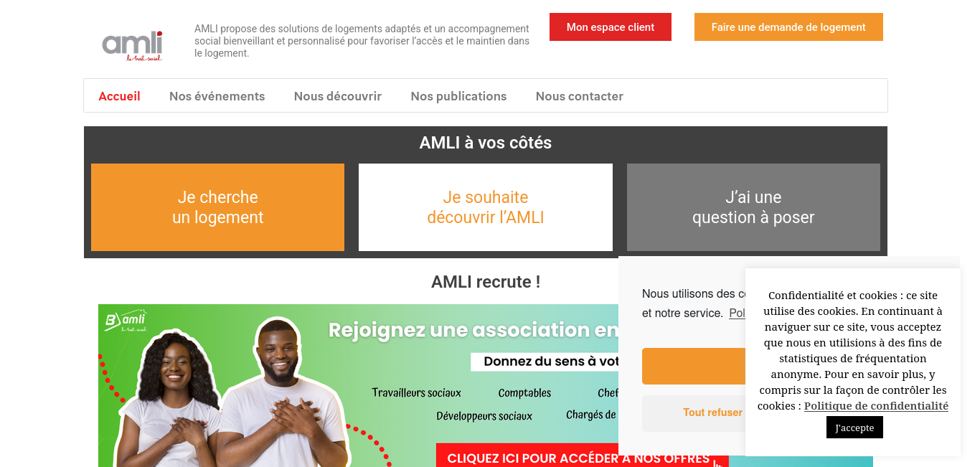This screenshot has height=467, width=980.
Task: Choose the Je cherche un logement tile
Action: pyautogui.click(x=217, y=207)
